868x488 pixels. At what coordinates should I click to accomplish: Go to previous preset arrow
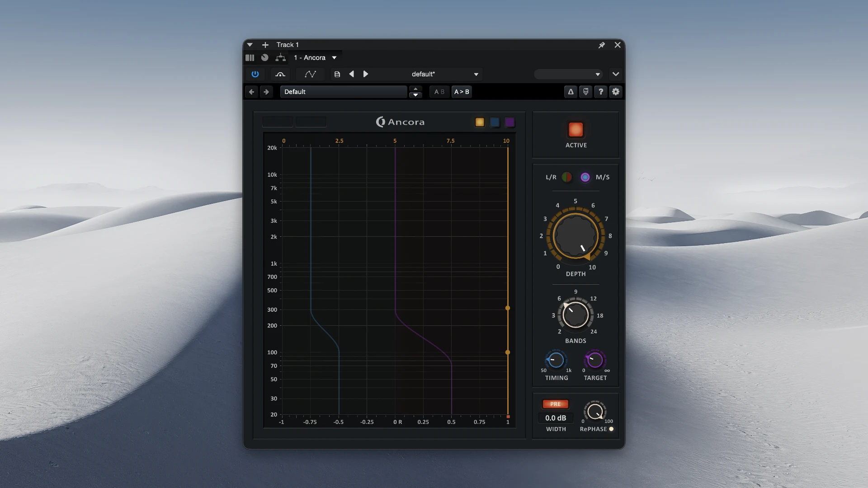coord(351,74)
